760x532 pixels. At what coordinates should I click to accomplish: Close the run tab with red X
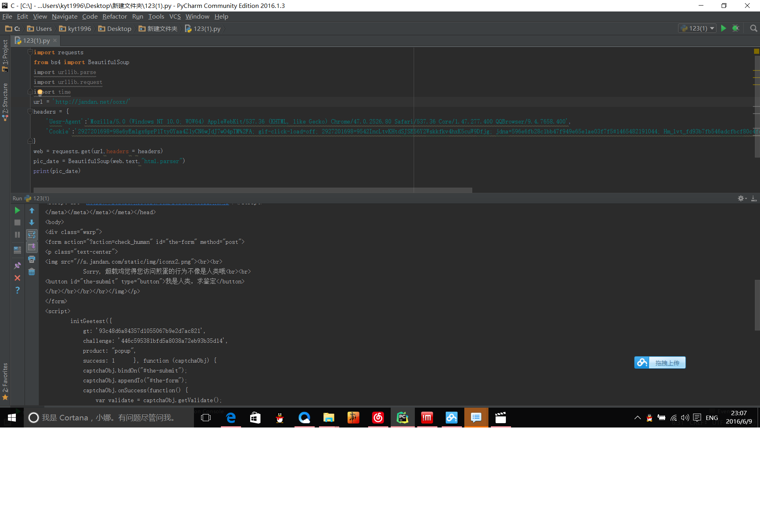[x=17, y=278]
